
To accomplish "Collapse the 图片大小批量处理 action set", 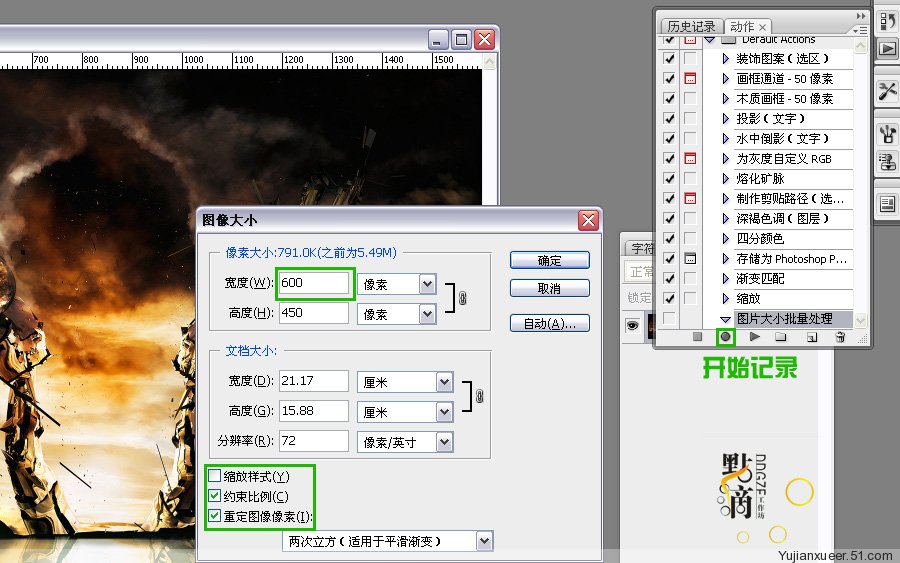I will click(726, 319).
